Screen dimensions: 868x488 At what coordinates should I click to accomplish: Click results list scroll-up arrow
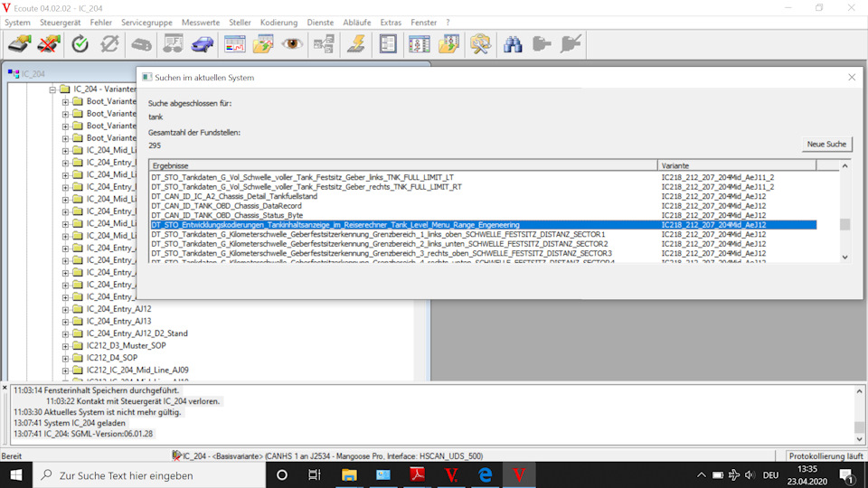[844, 165]
